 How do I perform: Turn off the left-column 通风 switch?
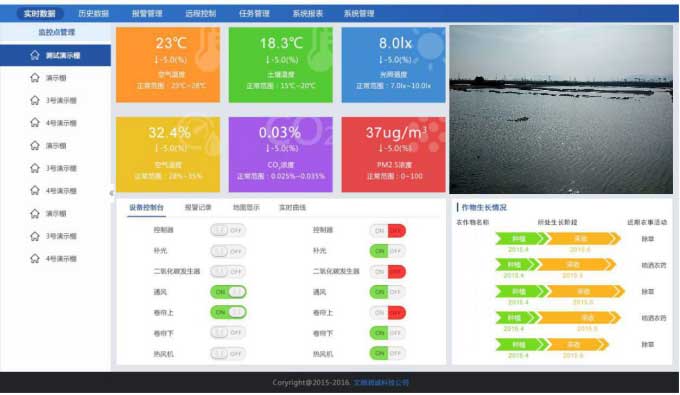229,292
